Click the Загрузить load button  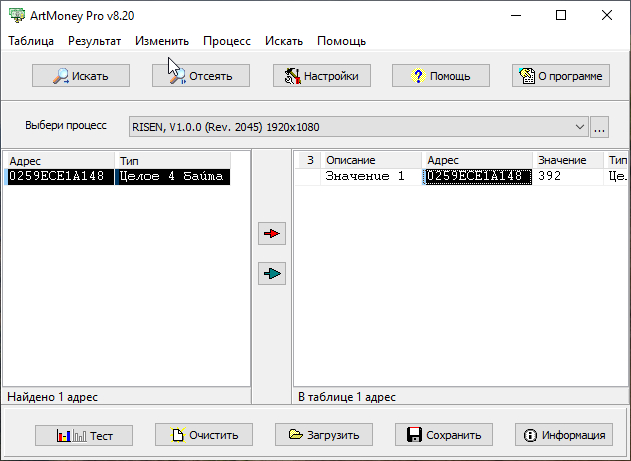(x=324, y=434)
